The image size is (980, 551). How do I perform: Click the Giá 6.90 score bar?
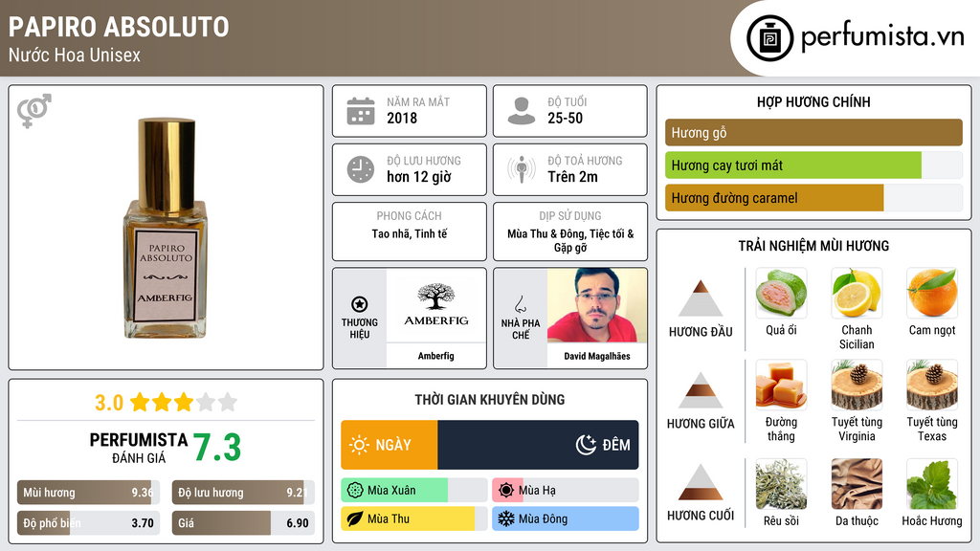tap(243, 523)
